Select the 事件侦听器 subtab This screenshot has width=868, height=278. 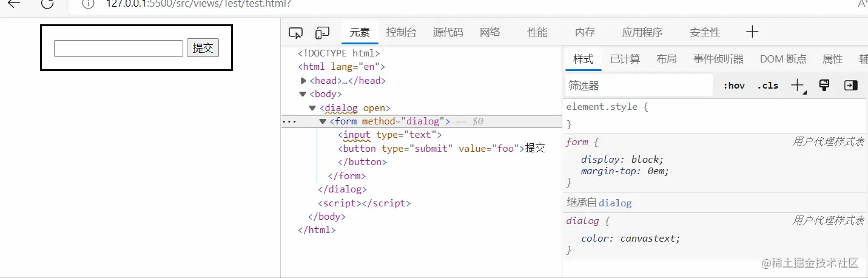click(x=718, y=59)
